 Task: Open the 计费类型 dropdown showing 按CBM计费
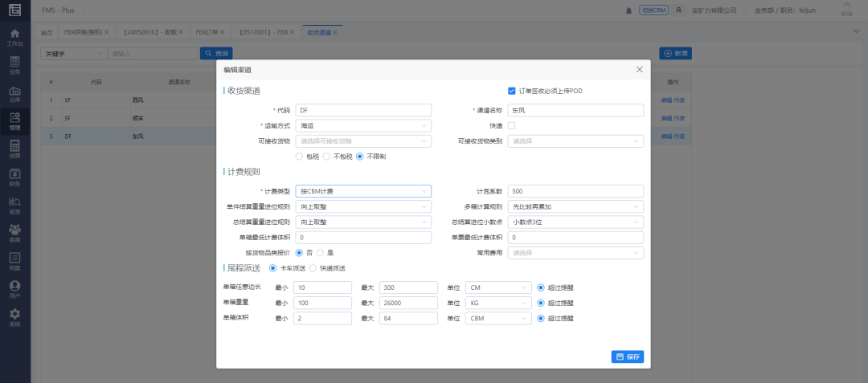tap(363, 191)
